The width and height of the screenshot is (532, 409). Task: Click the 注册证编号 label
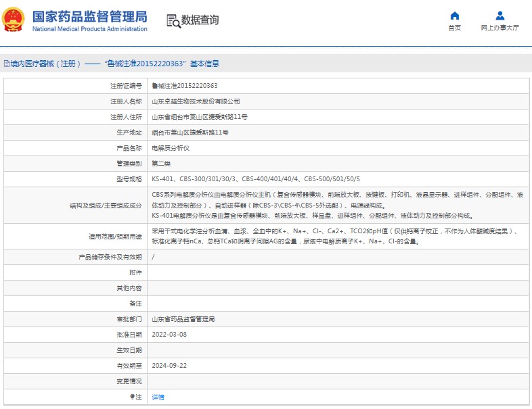126,86
